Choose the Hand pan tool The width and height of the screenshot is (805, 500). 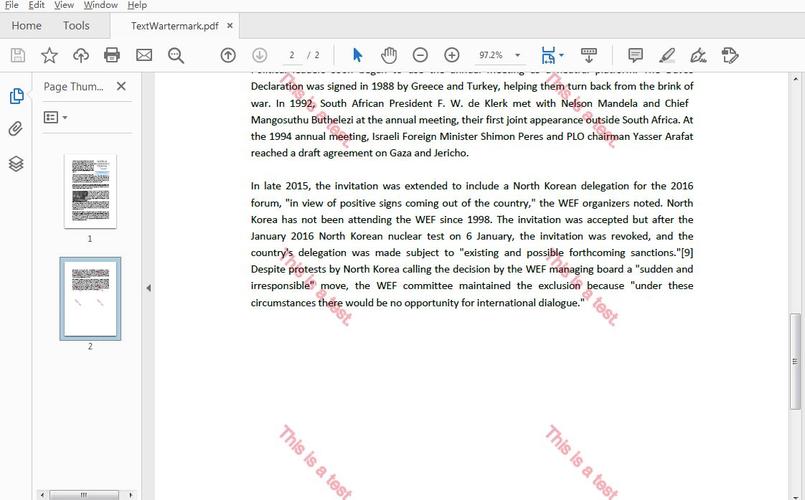(389, 55)
